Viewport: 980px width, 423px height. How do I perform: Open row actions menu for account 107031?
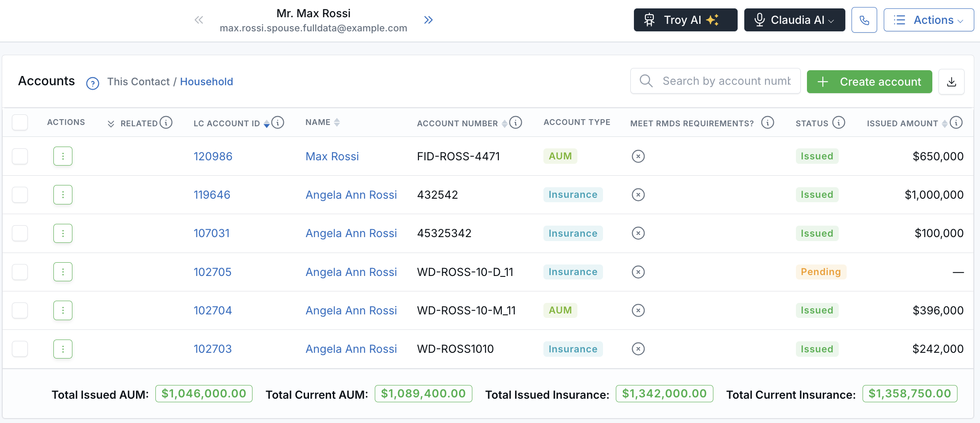pyautogui.click(x=63, y=233)
